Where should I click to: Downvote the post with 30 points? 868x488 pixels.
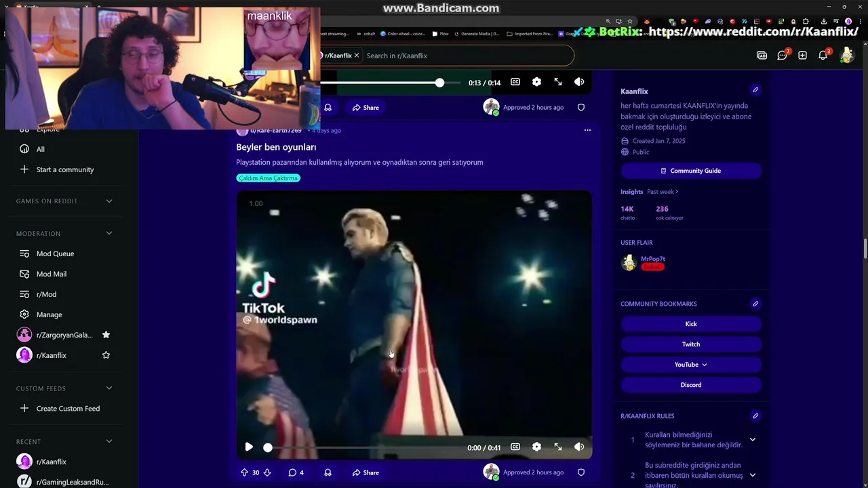[x=267, y=472]
